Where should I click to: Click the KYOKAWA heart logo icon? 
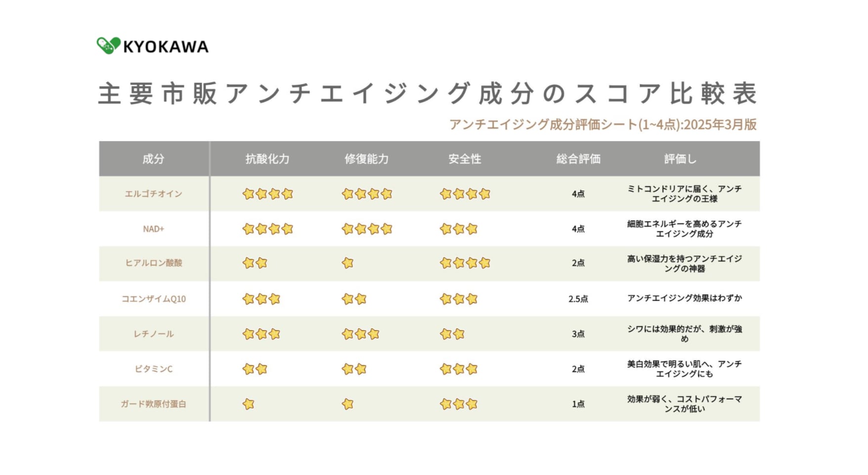pos(108,46)
